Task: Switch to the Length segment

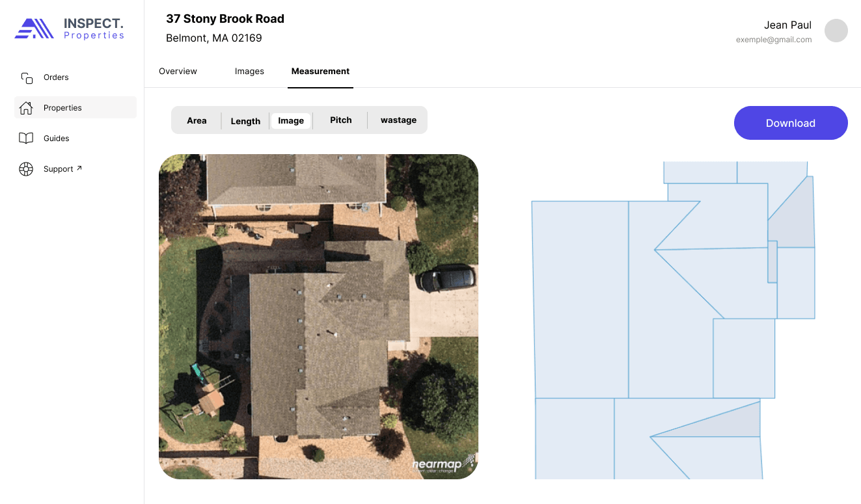Action: tap(245, 121)
